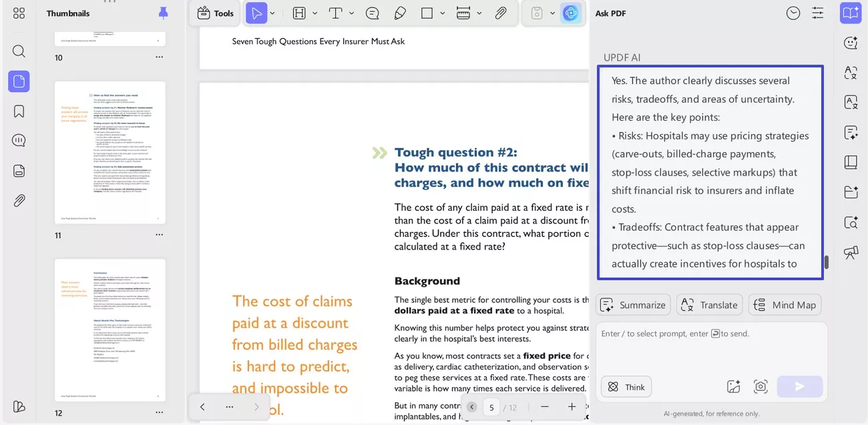Select the cursor selection tool
The height and width of the screenshot is (425, 868).
click(x=256, y=13)
